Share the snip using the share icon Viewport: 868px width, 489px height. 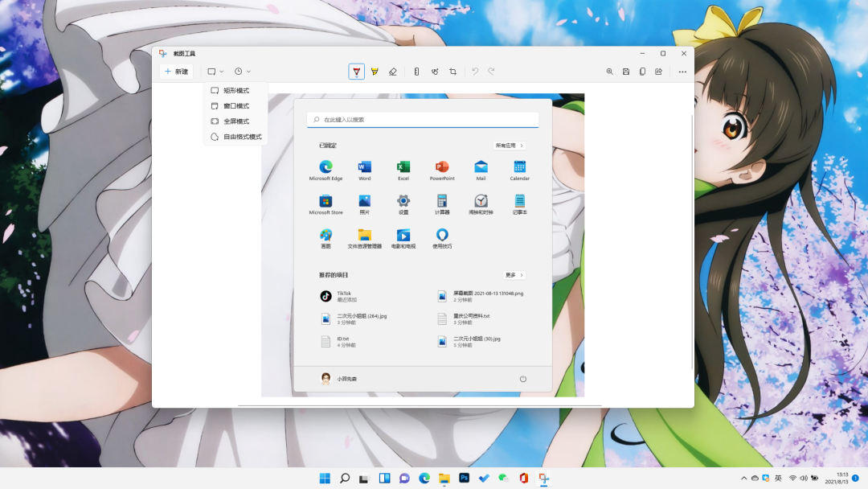[x=658, y=72]
